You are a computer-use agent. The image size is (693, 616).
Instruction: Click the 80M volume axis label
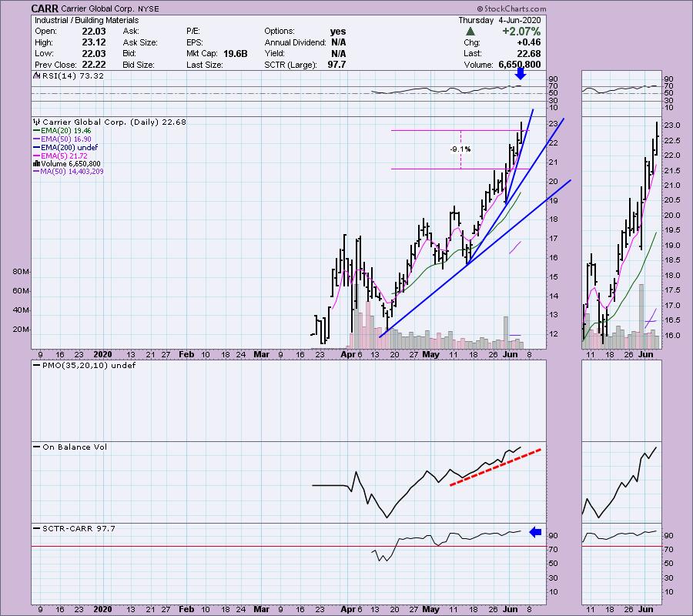(x=21, y=271)
